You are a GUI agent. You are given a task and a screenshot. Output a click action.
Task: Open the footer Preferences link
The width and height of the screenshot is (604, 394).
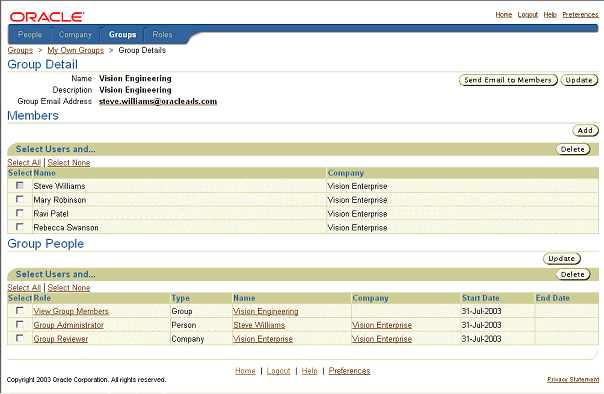click(x=349, y=371)
